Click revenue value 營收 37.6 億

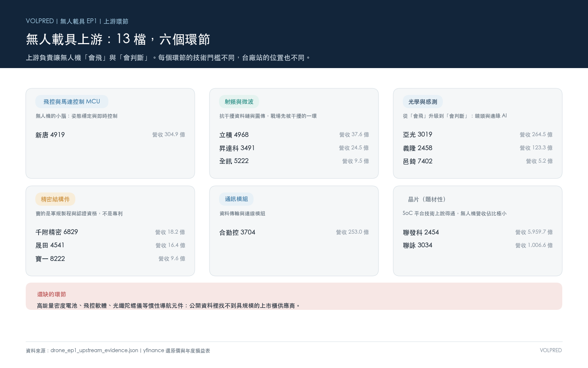354,135
